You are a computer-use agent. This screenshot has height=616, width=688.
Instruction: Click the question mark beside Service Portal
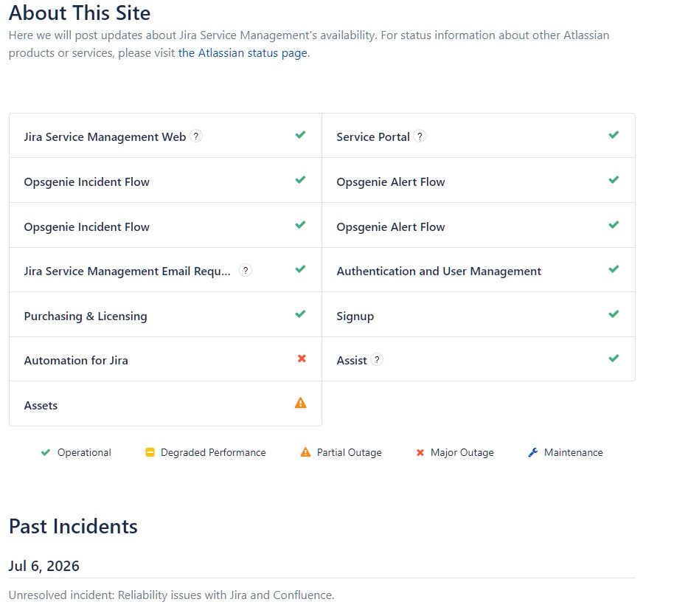click(420, 136)
